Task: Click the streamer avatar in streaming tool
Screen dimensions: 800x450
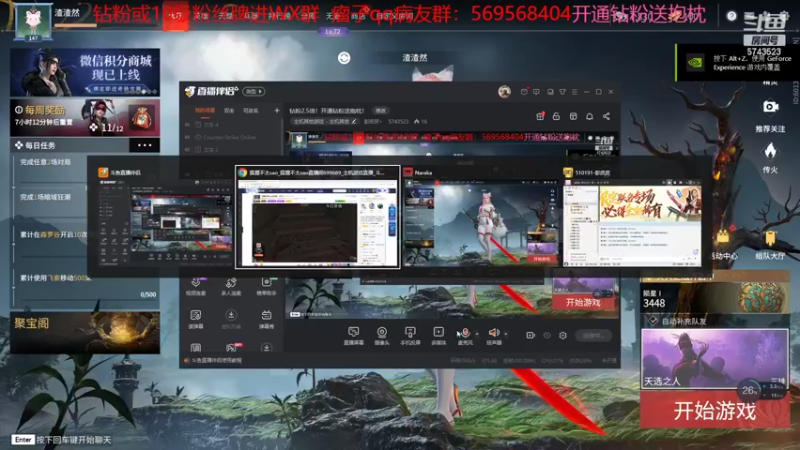Action: pyautogui.click(x=504, y=92)
